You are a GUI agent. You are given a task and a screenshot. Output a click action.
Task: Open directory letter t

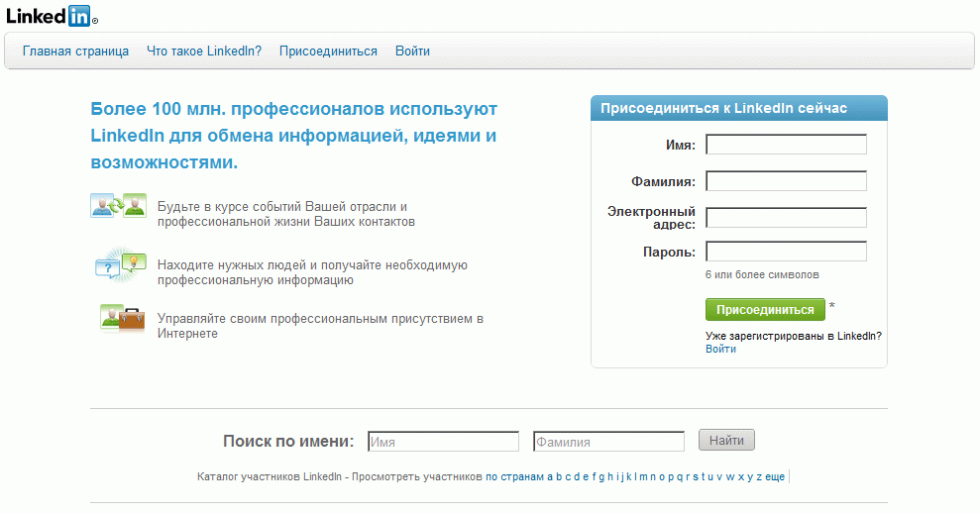[704, 477]
